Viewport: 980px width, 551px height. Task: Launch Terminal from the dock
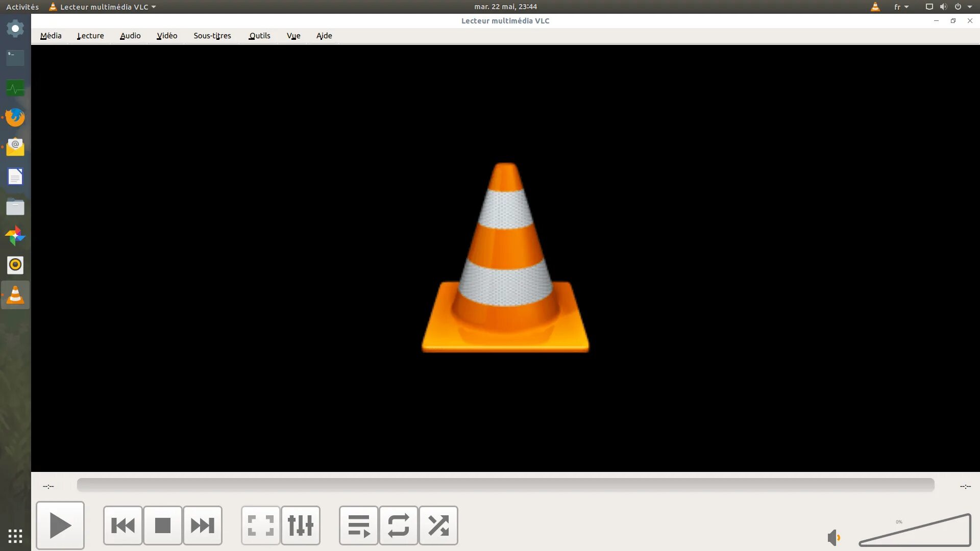[15, 58]
